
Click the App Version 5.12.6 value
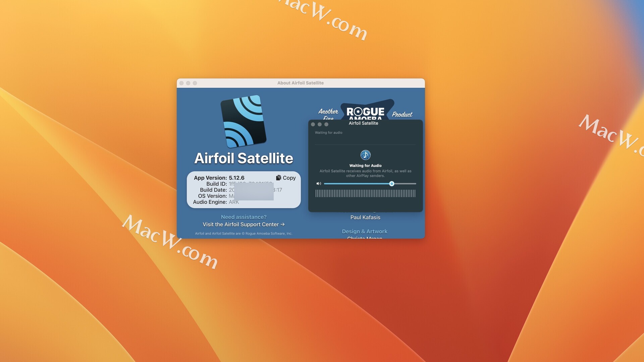point(236,178)
